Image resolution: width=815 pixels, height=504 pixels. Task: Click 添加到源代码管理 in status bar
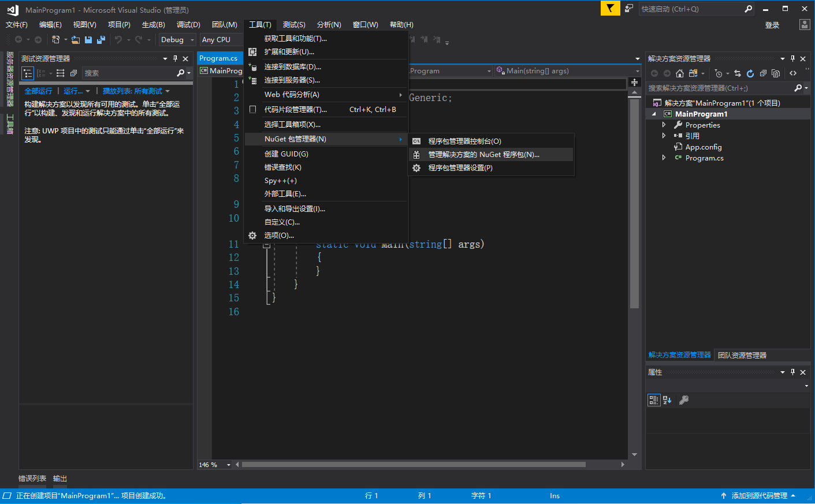pos(759,496)
